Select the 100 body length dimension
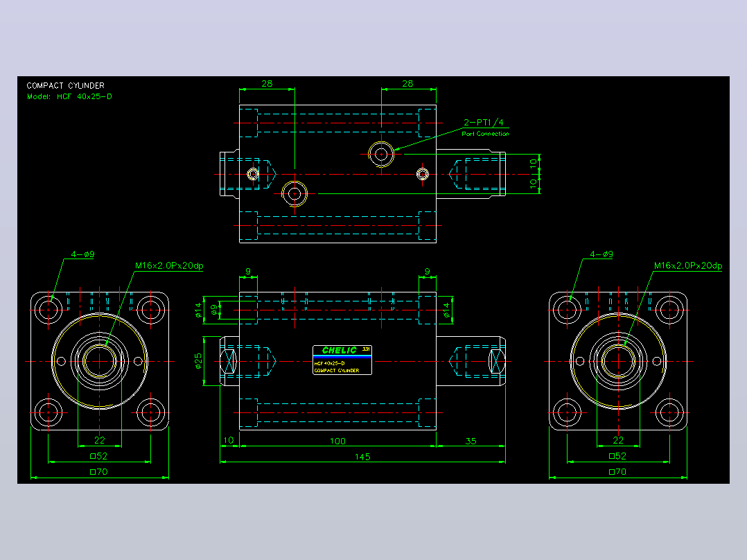 [x=337, y=441]
